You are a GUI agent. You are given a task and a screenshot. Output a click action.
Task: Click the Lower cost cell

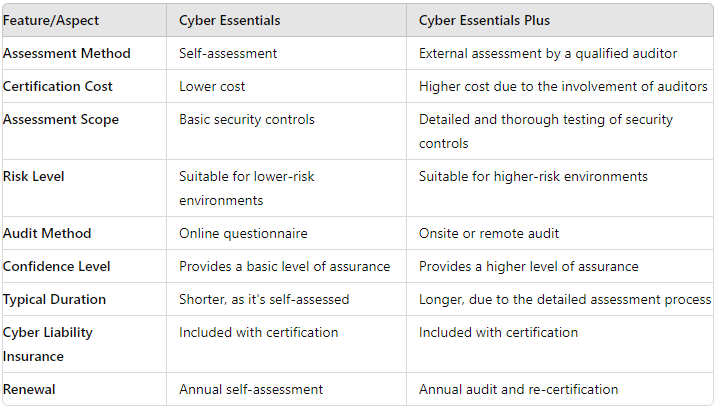coord(212,86)
